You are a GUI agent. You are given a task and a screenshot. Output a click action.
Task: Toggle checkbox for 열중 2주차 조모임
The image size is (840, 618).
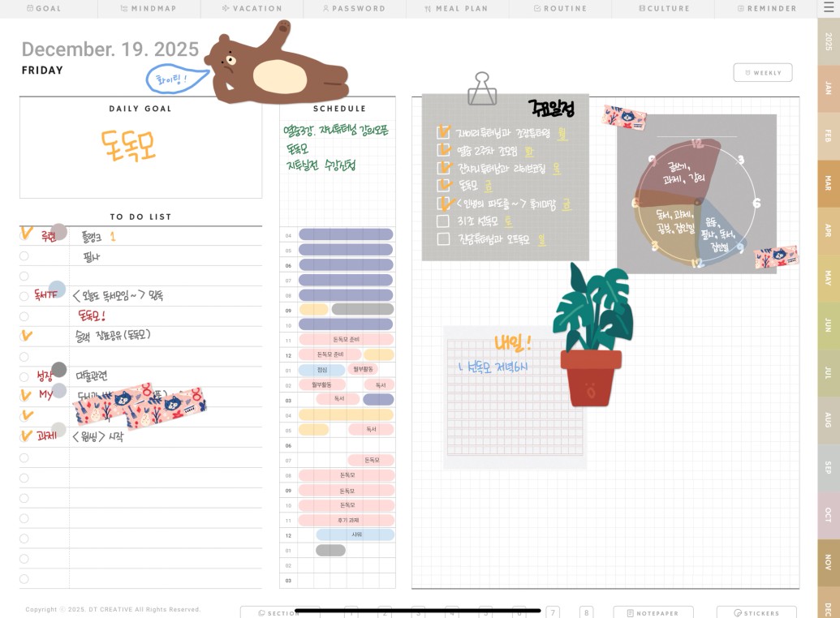coord(443,150)
